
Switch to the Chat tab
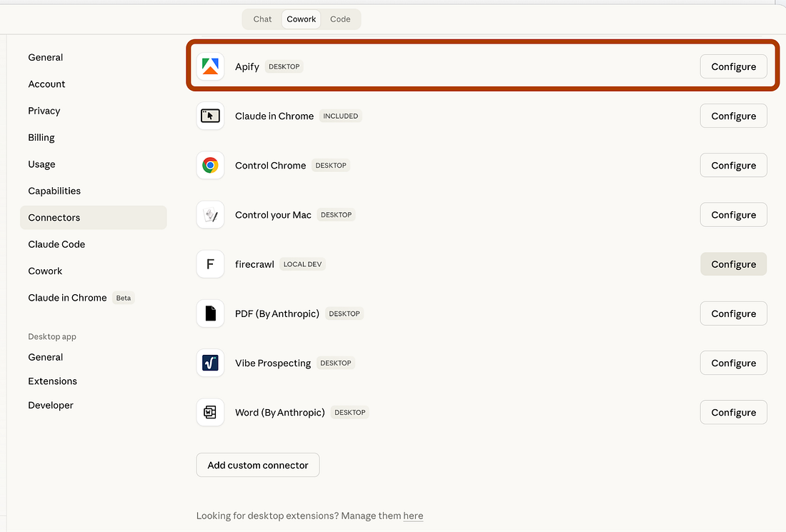(262, 19)
